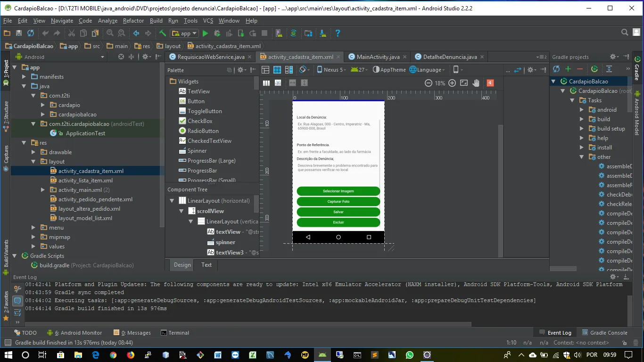Expand the drawable folder in project tree

pyautogui.click(x=33, y=152)
